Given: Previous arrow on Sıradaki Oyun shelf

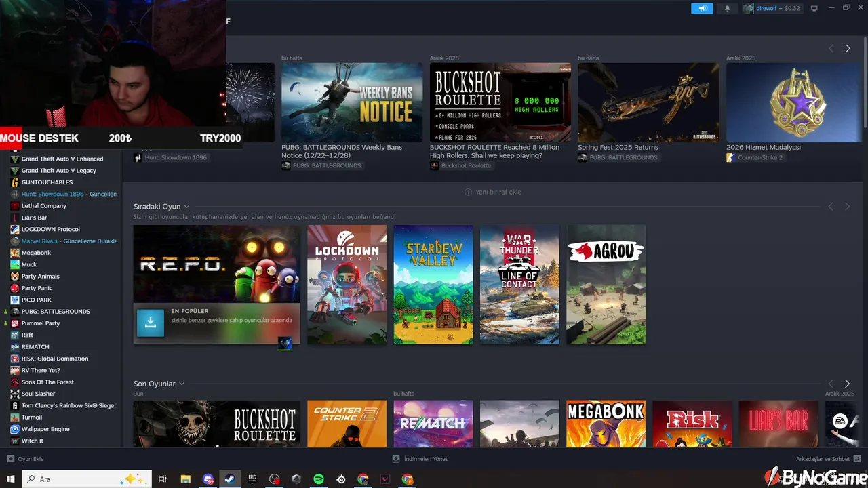Looking at the screenshot, I should coord(831,207).
